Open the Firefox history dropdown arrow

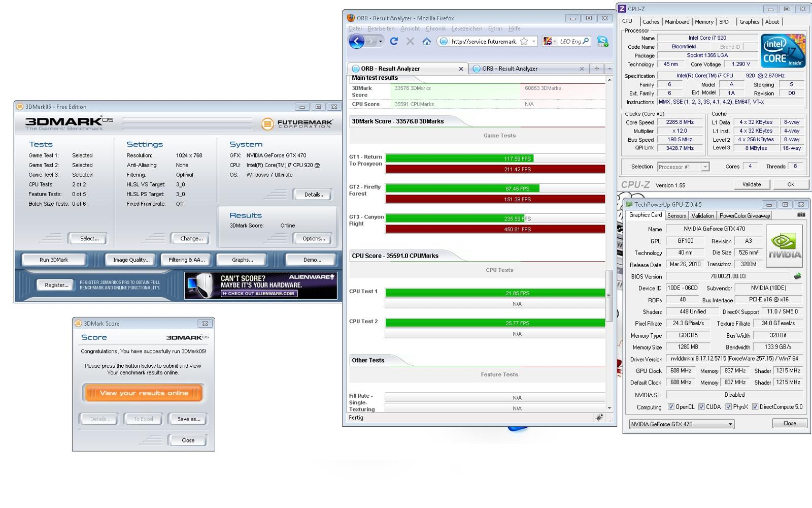pyautogui.click(x=381, y=41)
